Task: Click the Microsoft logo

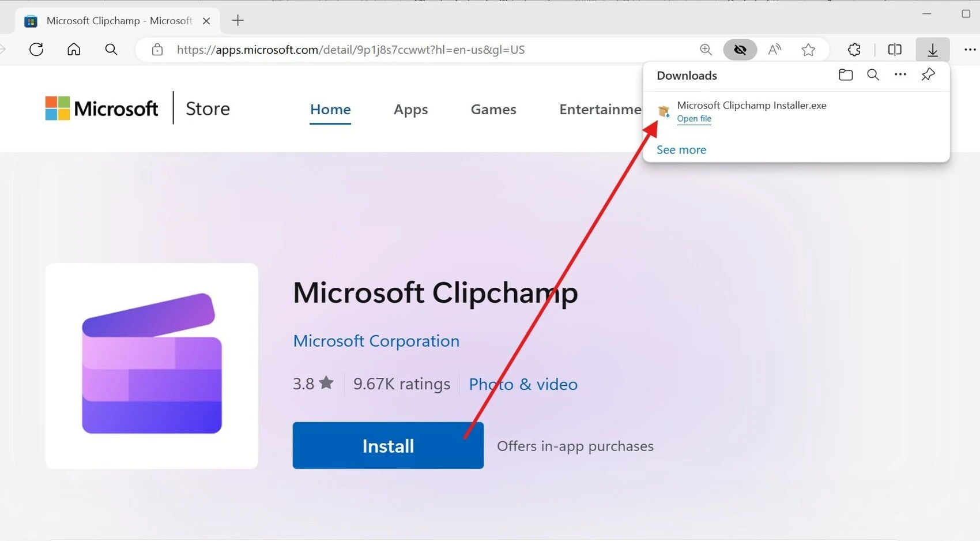Action: pyautogui.click(x=101, y=108)
